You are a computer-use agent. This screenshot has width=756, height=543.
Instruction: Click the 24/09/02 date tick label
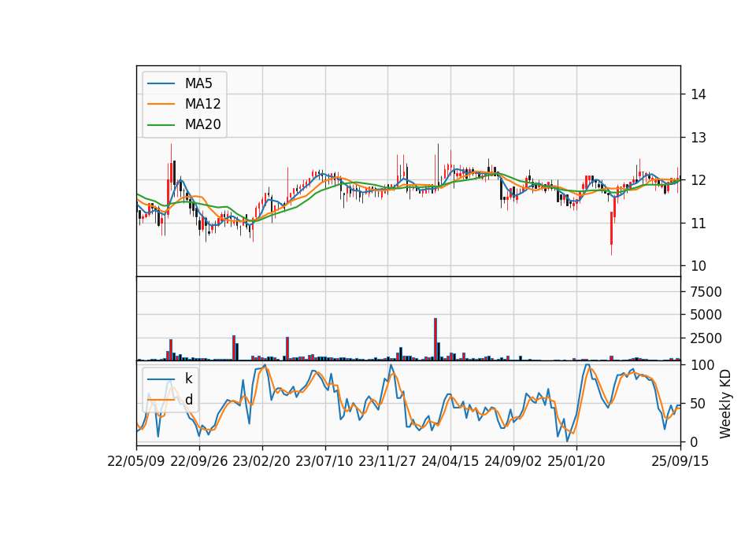[x=513, y=461]
